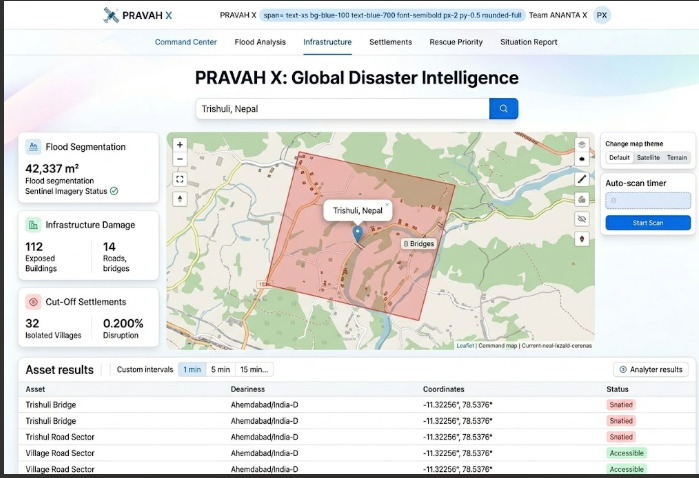The height and width of the screenshot is (478, 699).
Task: Open the Command Center tab
Action: point(186,42)
